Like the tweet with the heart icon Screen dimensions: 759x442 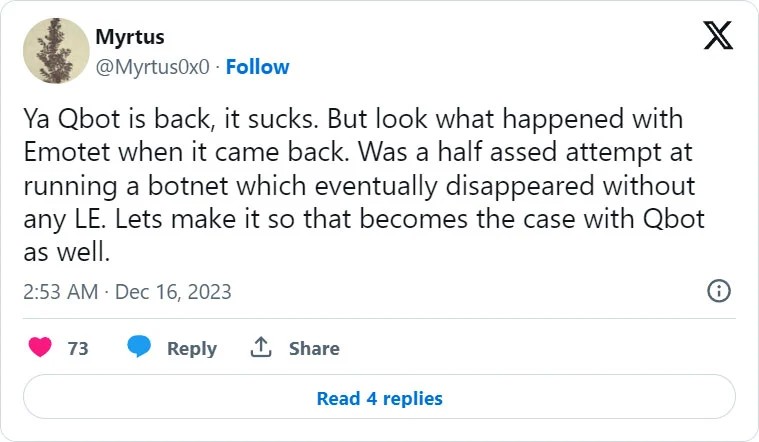tap(40, 348)
